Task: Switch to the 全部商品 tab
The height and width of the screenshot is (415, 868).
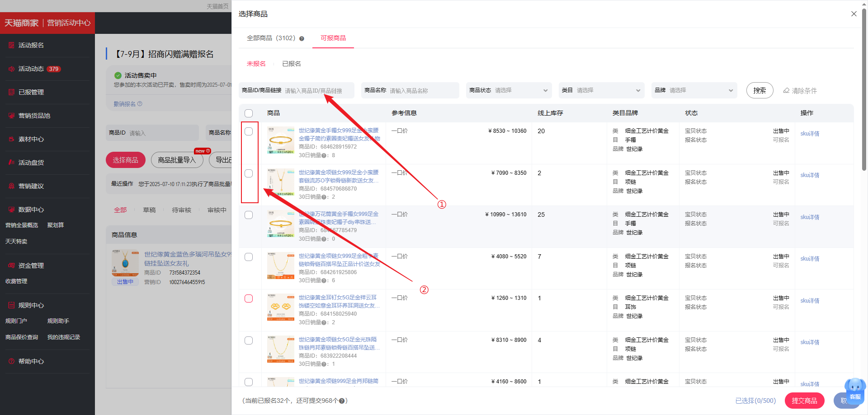Action: point(271,38)
